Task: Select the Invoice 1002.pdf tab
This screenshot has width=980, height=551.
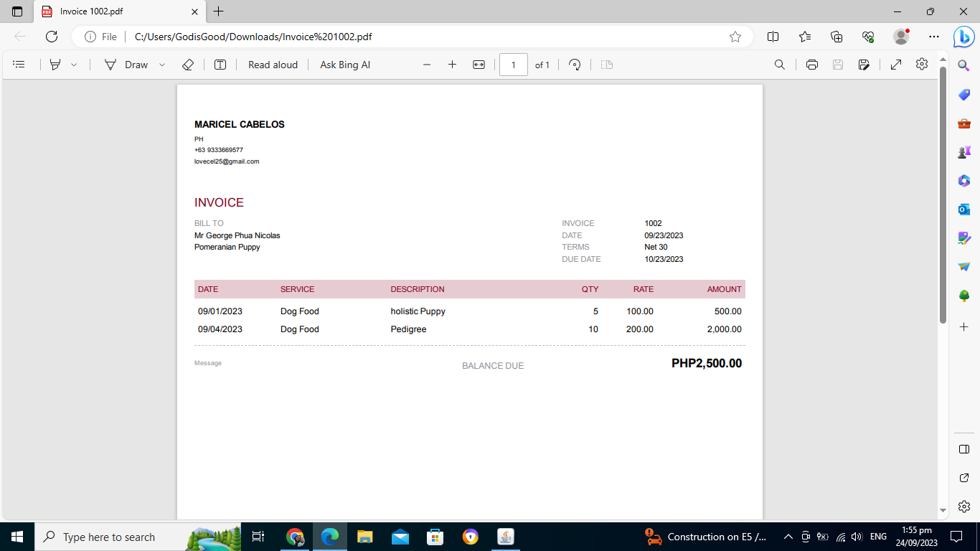Action: pyautogui.click(x=120, y=11)
